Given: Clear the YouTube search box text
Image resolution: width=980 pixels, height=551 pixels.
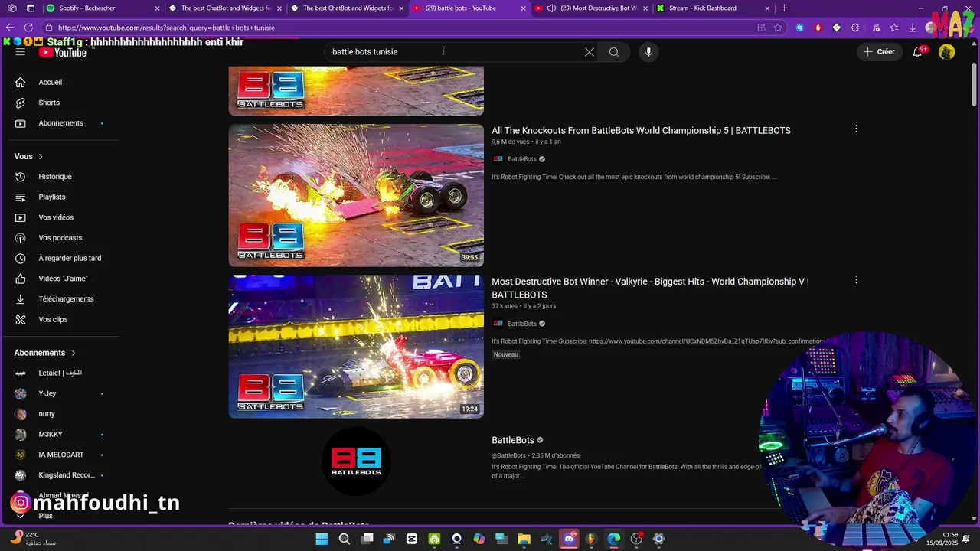Looking at the screenshot, I should [590, 52].
